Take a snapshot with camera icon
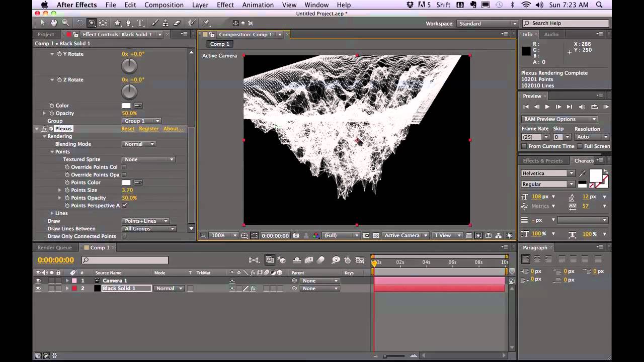 (x=296, y=235)
